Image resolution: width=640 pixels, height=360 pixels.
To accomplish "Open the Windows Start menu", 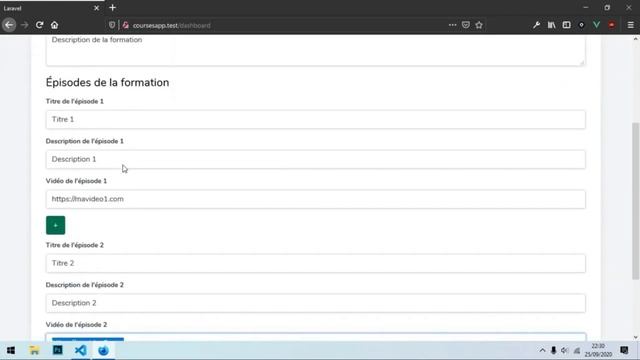I will click(11, 351).
